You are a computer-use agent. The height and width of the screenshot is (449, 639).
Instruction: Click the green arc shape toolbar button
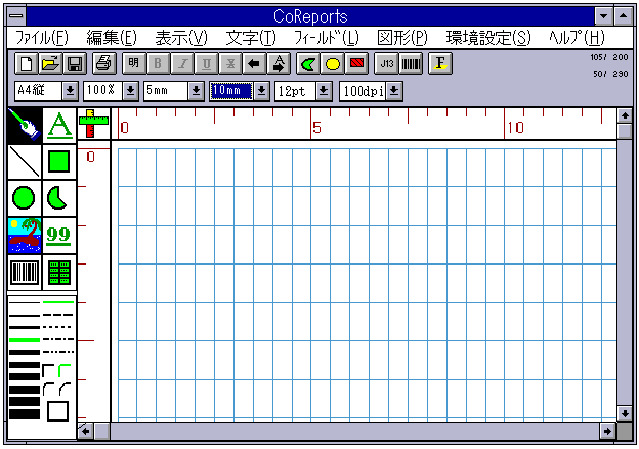click(x=308, y=64)
